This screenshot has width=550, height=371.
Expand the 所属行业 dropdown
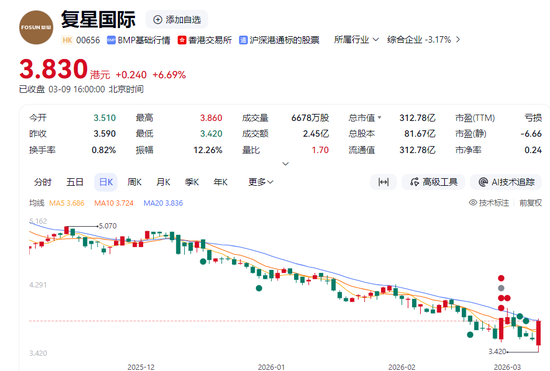tap(356, 40)
